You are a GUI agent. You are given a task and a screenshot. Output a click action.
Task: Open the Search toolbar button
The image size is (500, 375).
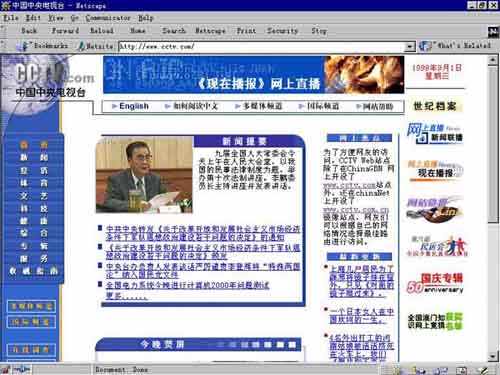point(174,31)
